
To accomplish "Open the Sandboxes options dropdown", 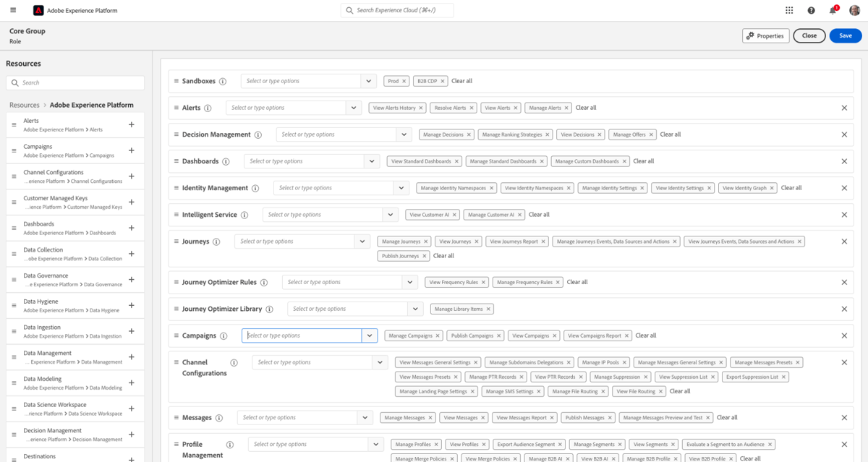I will click(x=368, y=80).
